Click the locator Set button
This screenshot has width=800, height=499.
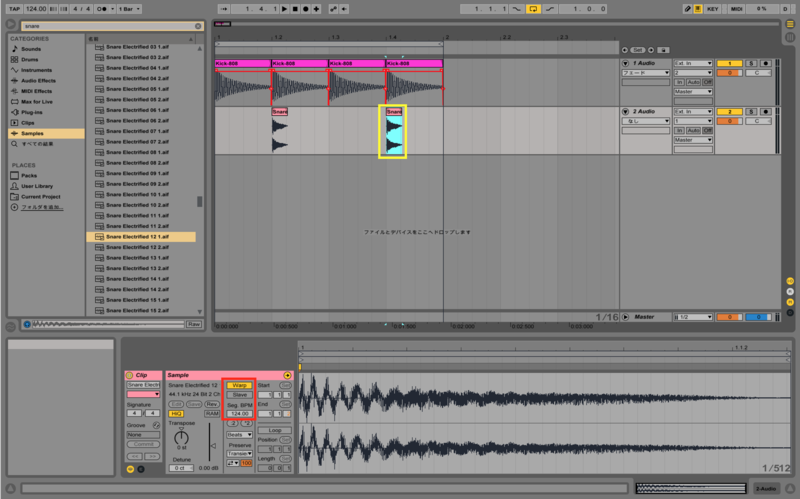638,50
